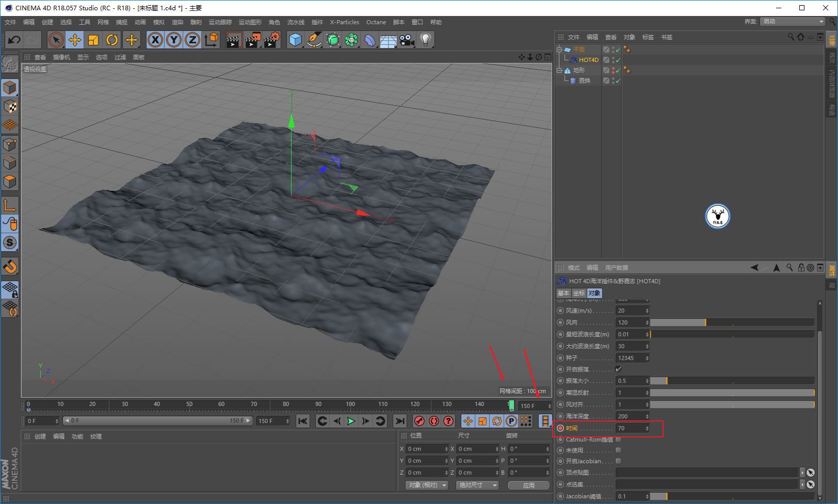Activate the Rotate tool
Screen dimensions: 838x504
pyautogui.click(x=112, y=40)
